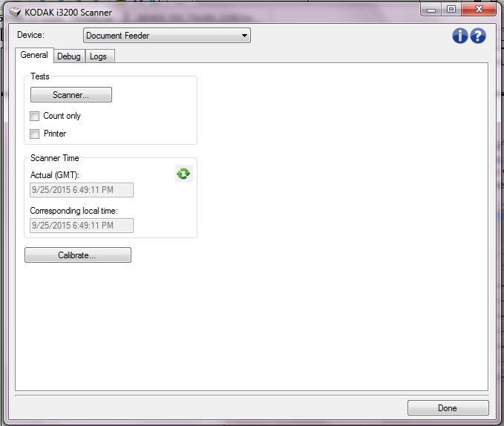
Task: Open the Device dropdown list
Action: click(167, 36)
